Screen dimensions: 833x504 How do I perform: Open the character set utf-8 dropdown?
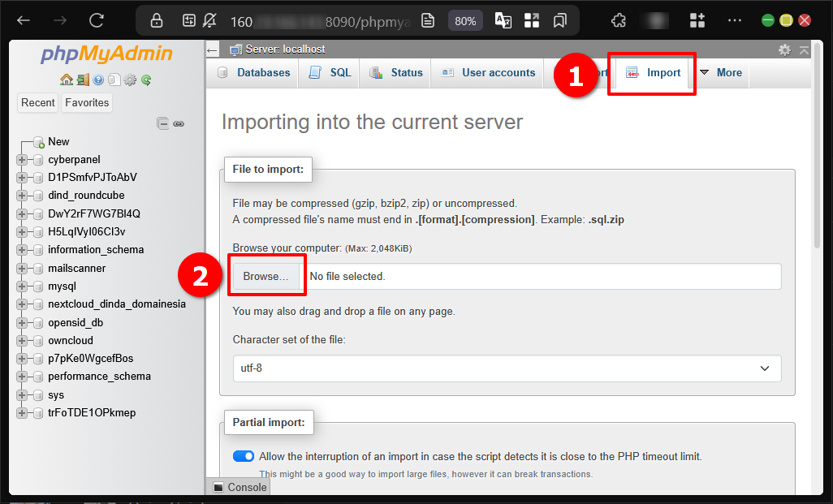pos(507,368)
